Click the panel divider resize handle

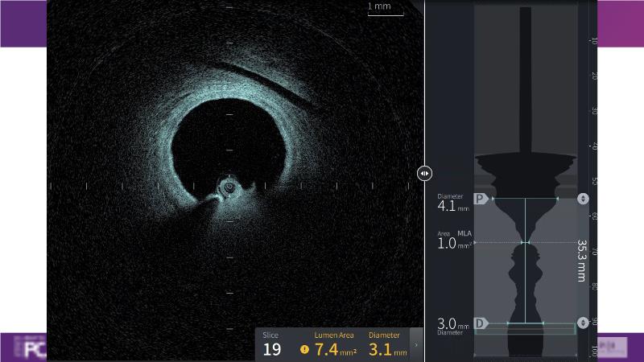coord(424,173)
